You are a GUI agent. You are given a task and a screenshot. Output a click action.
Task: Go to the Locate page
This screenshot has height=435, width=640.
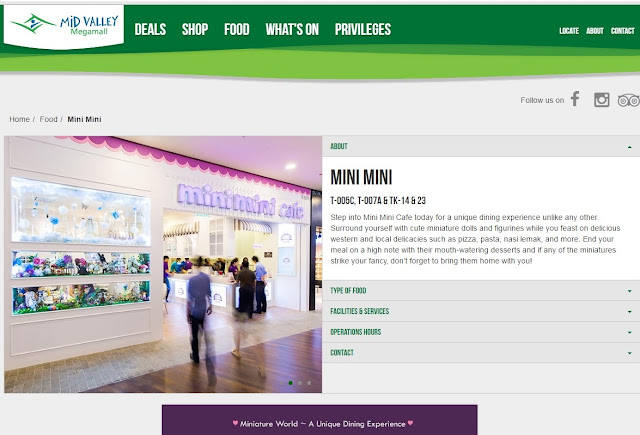569,31
